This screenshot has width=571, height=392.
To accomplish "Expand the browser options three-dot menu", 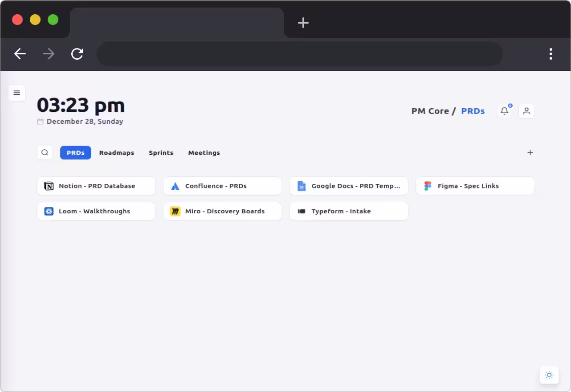I will (x=551, y=53).
